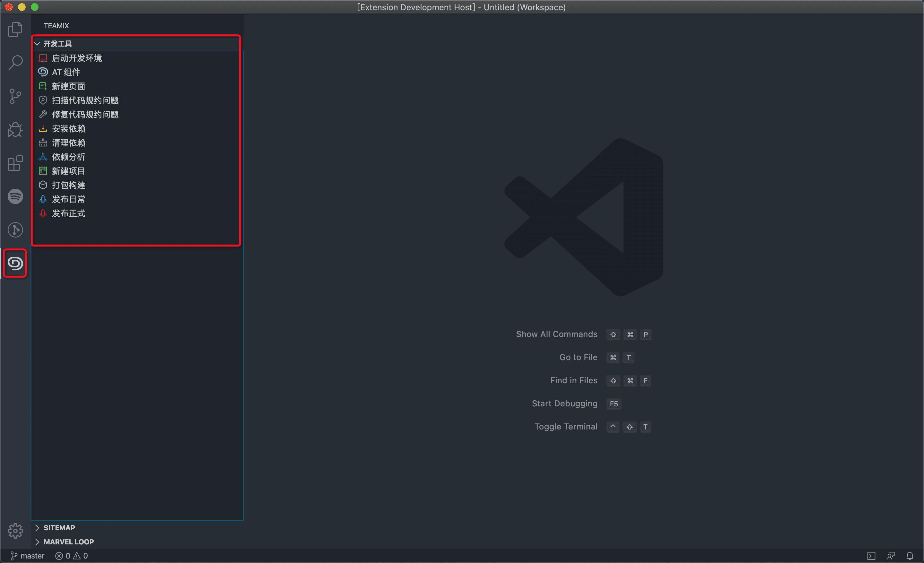This screenshot has height=563, width=924.
Task: Click the red laptop icon for 启动开发环境
Action: (x=43, y=58)
